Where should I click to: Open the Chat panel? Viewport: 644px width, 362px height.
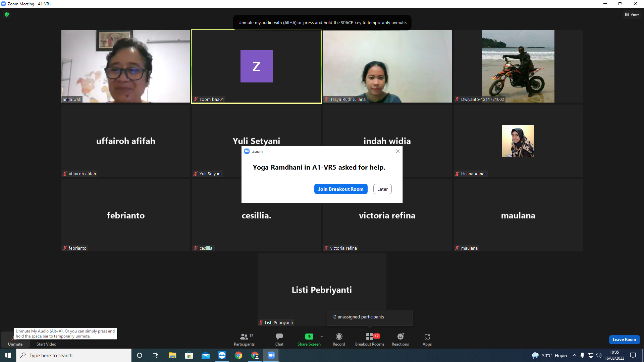point(279,340)
